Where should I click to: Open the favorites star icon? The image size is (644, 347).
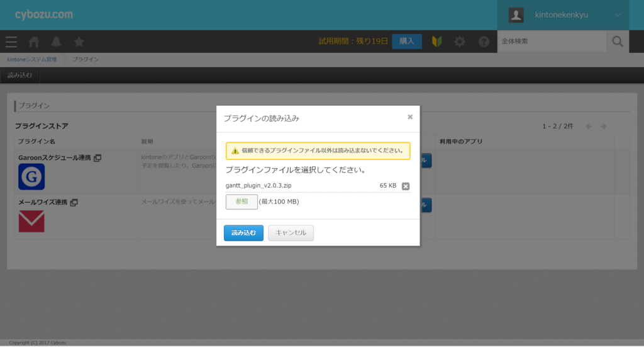point(79,42)
